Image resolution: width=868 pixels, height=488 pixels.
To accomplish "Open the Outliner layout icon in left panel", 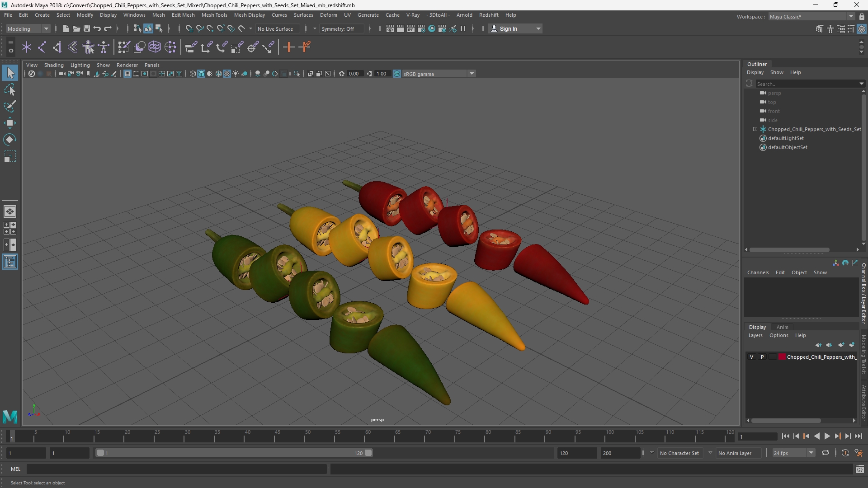I will point(10,262).
